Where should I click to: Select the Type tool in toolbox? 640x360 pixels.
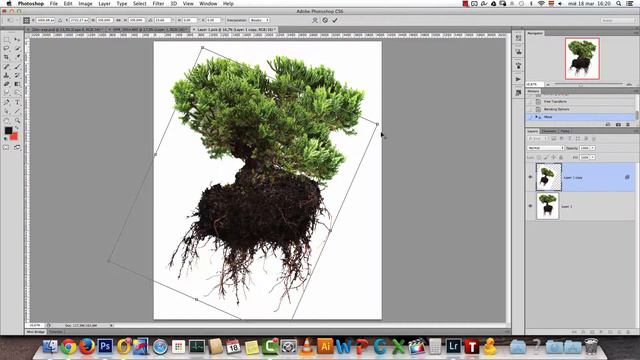tap(18, 102)
